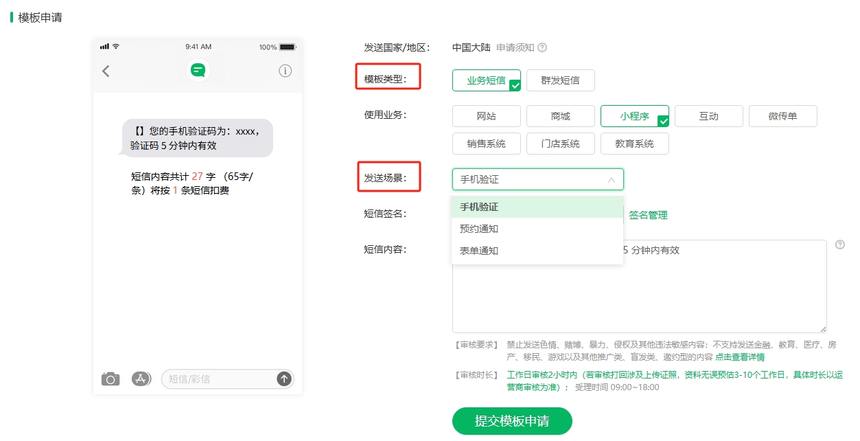Choose 小程序 as business usage

click(635, 116)
